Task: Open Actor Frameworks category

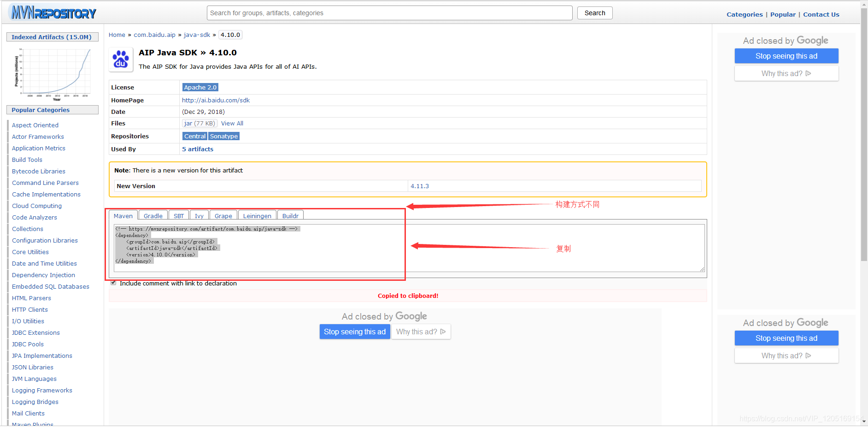Action: click(38, 136)
